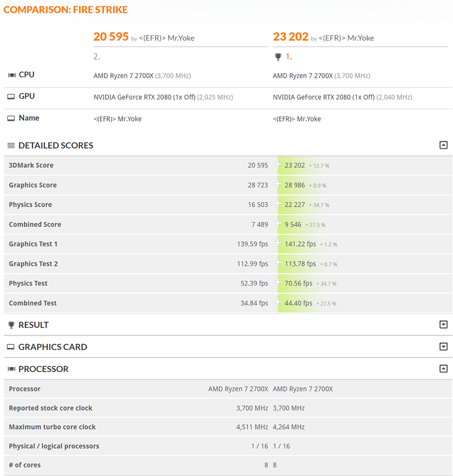Click the plus icon beside 113.78 fps

278,263
